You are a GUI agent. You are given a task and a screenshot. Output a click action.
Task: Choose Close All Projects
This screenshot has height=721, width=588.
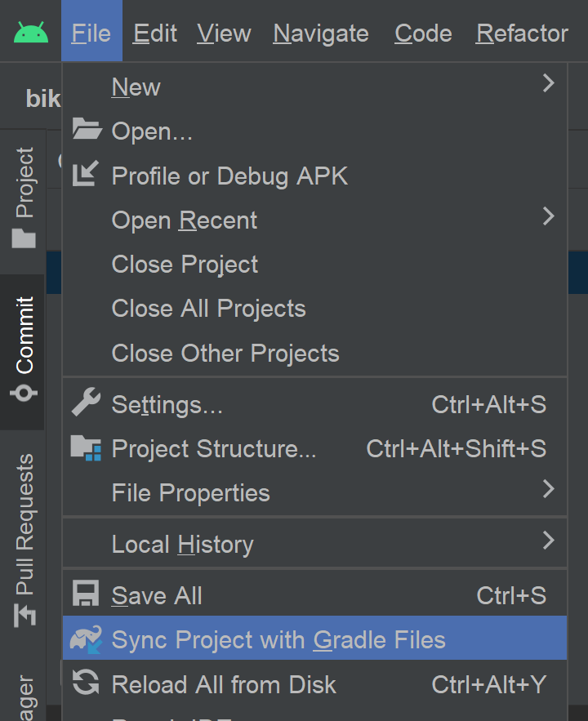tap(208, 309)
